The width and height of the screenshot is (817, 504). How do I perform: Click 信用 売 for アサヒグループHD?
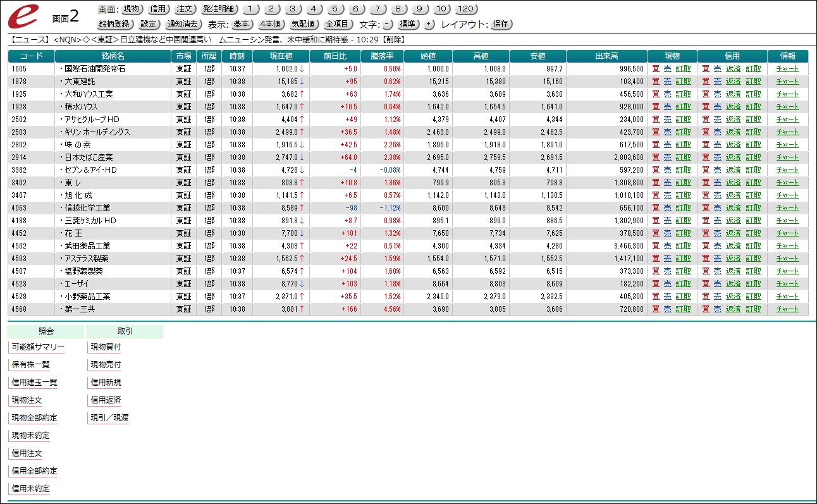717,120
